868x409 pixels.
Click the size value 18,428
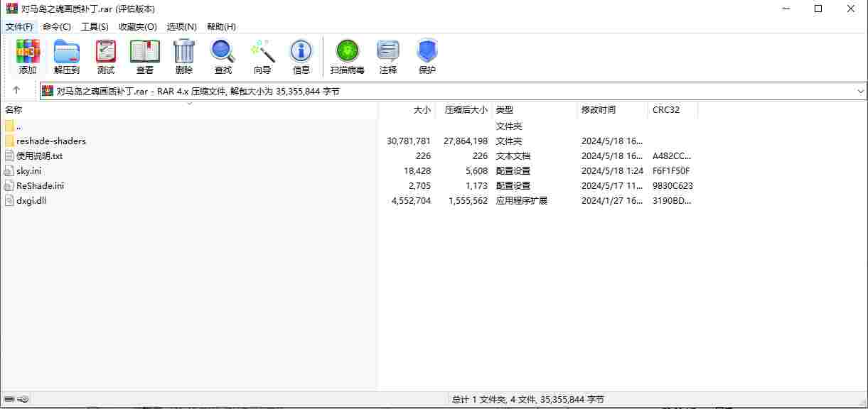click(417, 170)
